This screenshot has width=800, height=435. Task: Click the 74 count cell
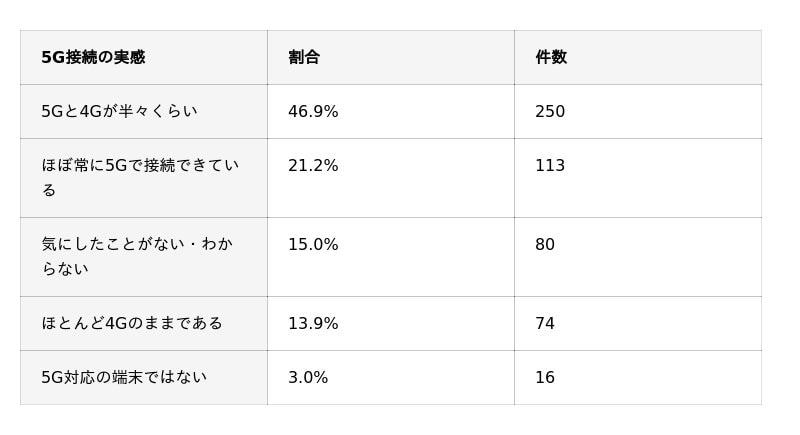(545, 323)
